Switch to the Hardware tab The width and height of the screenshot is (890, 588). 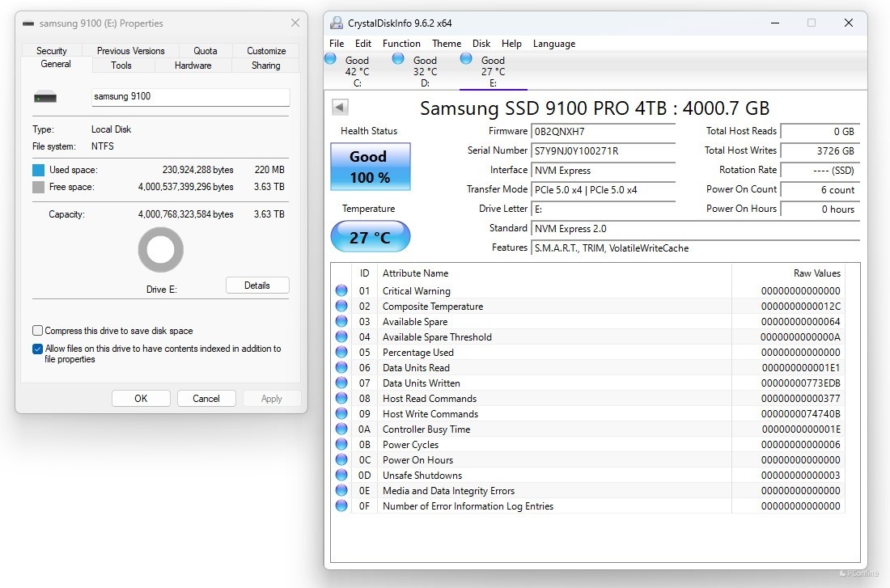[193, 66]
